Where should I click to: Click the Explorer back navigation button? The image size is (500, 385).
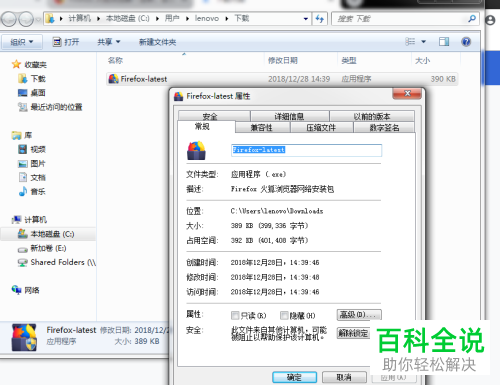tap(9, 19)
